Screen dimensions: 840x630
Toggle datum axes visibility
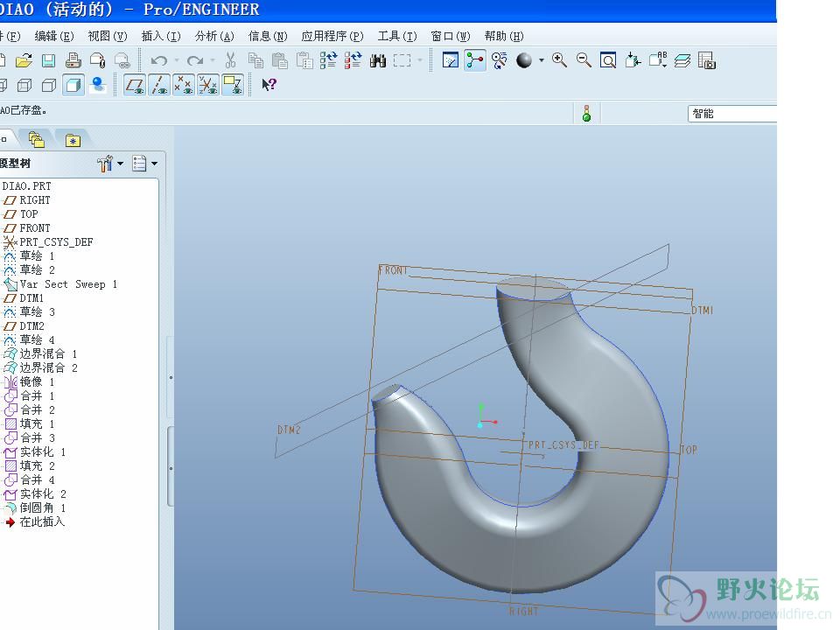coord(158,85)
